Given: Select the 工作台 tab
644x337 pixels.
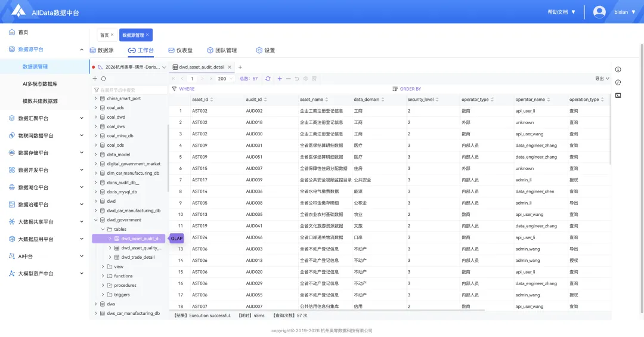Looking at the screenshot, I should pos(141,50).
